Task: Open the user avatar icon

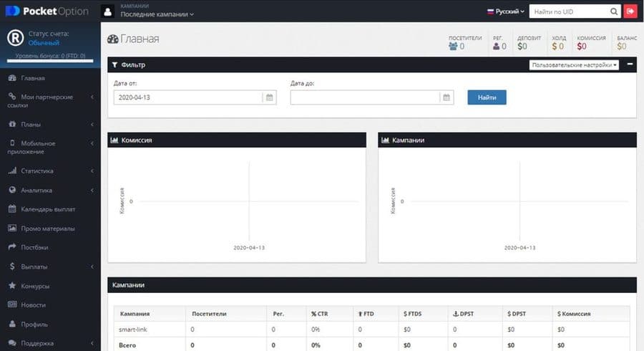Action: coord(107,11)
